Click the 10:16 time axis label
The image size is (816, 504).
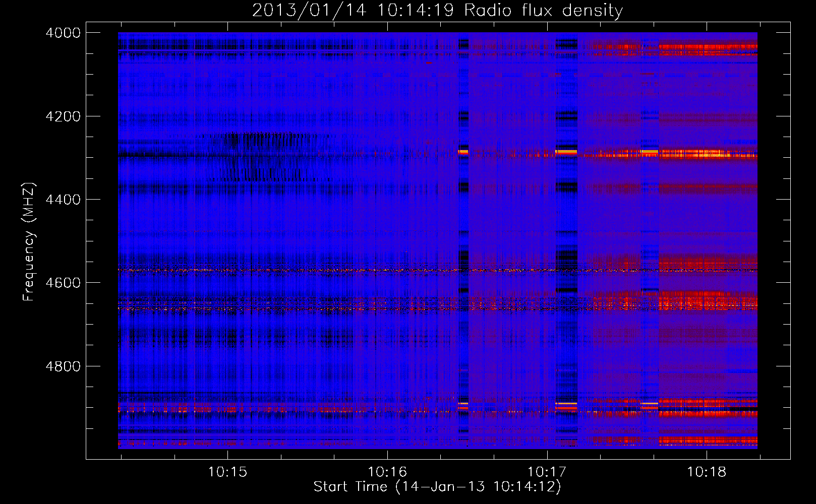point(387,472)
